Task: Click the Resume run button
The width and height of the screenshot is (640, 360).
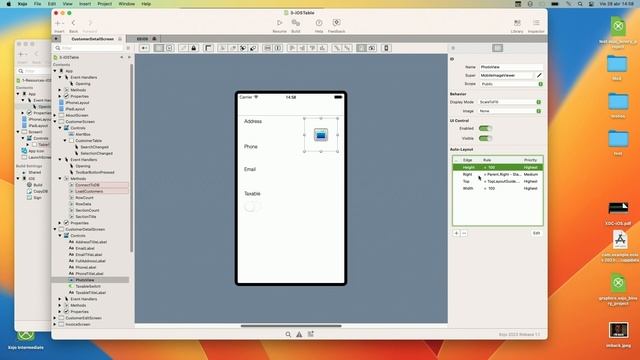Action: point(279,26)
